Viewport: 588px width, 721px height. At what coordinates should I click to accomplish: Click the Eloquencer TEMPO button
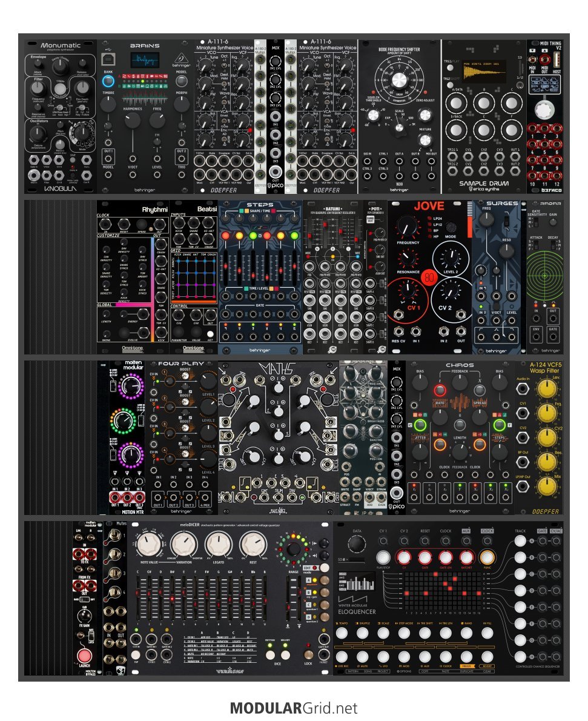[342, 633]
